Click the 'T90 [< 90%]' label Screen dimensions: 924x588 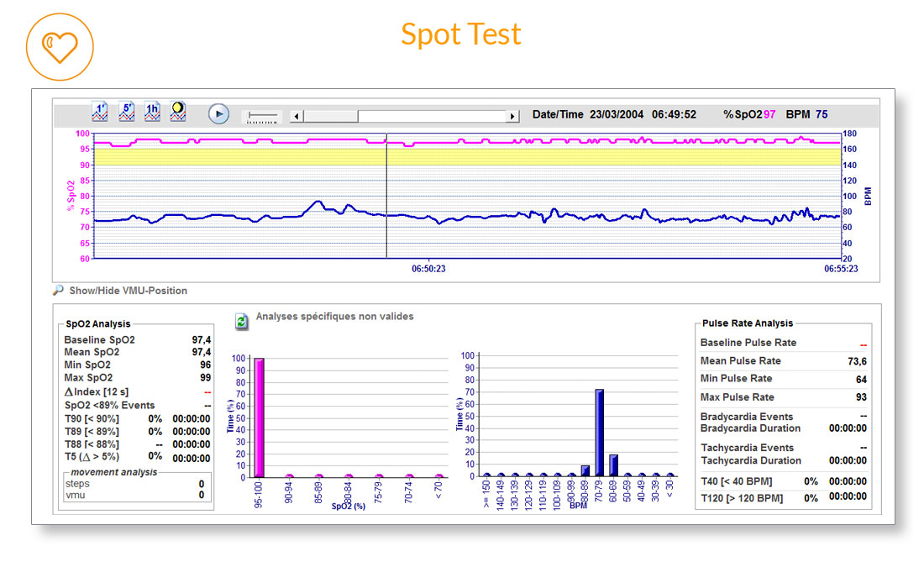coord(92,419)
